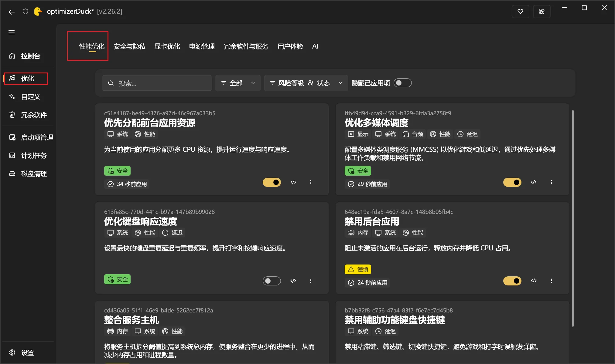Viewport: 615px width, 364px height.
Task: Open 设置 at sidebar bottom
Action: pos(28,352)
